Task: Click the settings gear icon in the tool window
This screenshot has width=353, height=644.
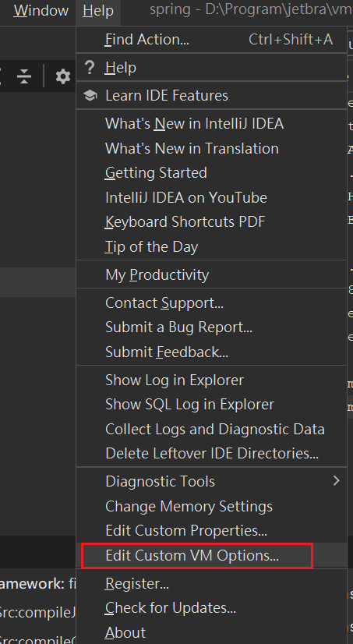Action: click(63, 76)
